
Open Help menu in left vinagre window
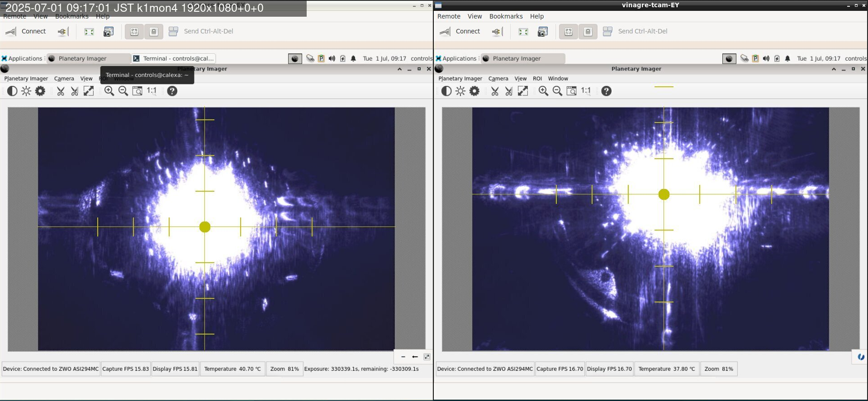(103, 16)
